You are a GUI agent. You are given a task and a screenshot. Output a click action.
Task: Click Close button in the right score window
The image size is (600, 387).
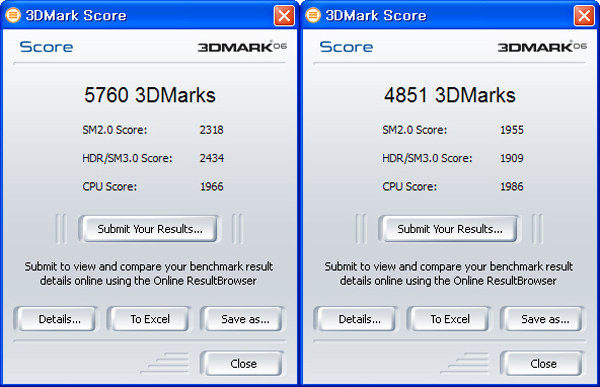(543, 363)
